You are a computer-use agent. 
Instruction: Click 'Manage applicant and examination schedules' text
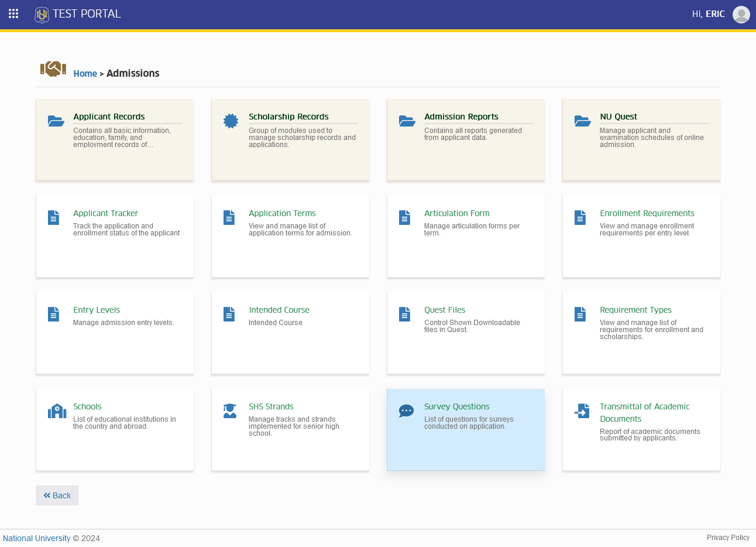[652, 138]
